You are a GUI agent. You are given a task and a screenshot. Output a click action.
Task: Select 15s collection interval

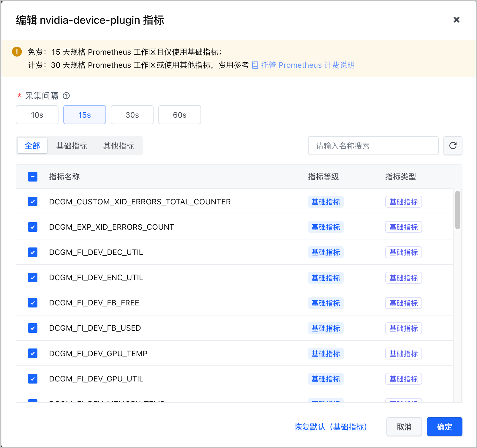(x=85, y=115)
